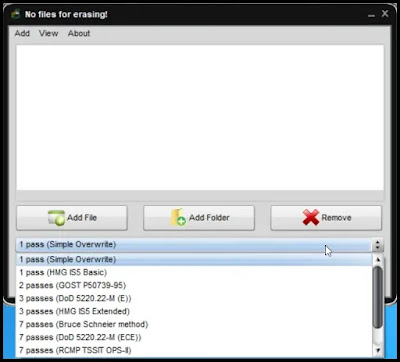This screenshot has width=400, height=362.
Task: Click the list scroll down arrow
Action: (378, 350)
